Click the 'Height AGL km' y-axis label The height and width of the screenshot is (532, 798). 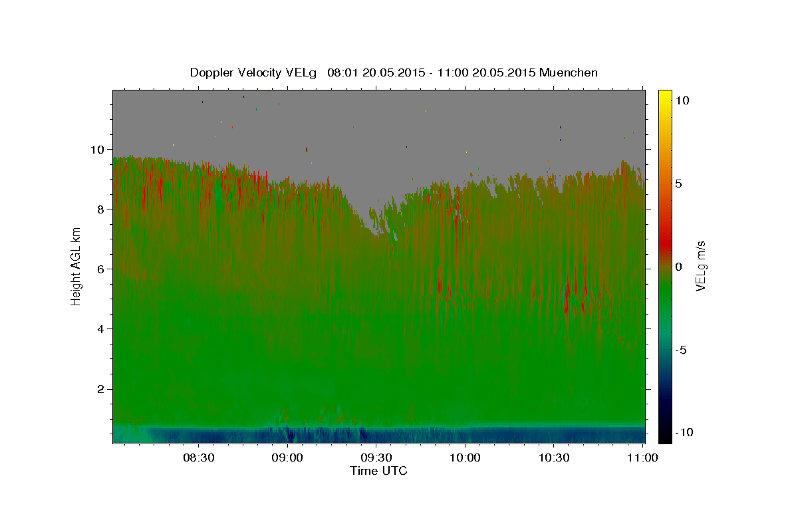click(76, 265)
